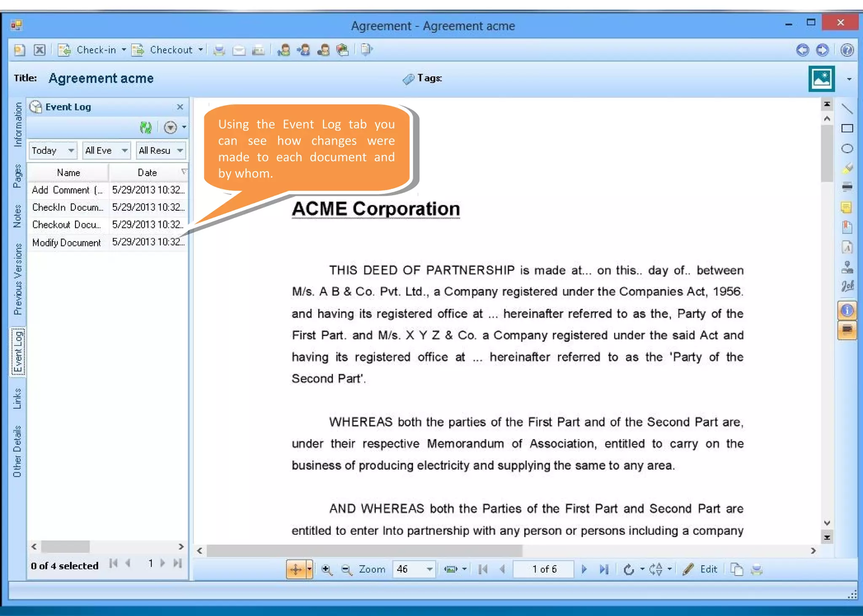Select the ellipse annotation tool
Screen dimensions: 863x616
(847, 148)
